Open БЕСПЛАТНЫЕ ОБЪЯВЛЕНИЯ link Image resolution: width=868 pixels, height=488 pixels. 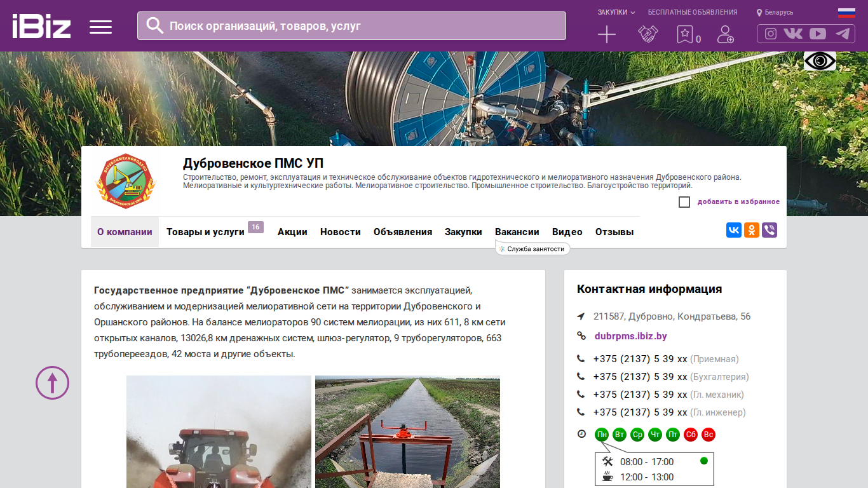coord(693,12)
